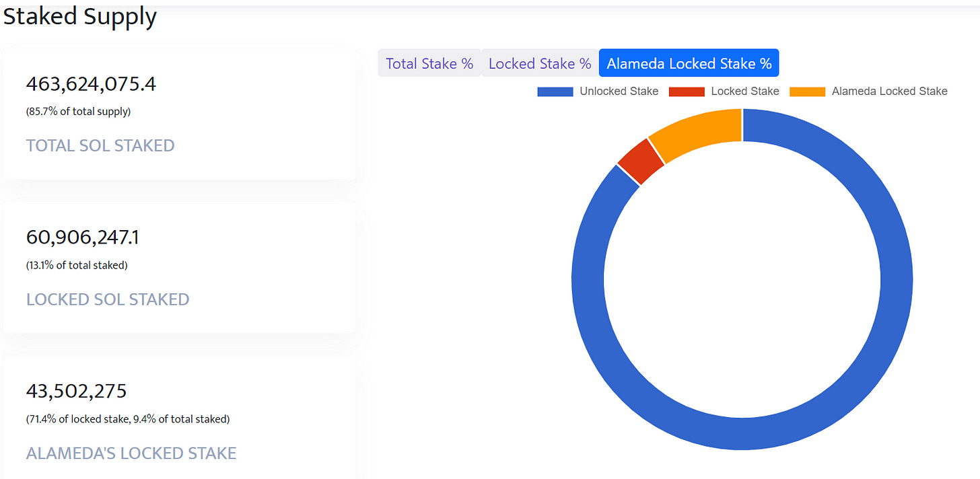Click the 13.1% of total staked note
This screenshot has width=980, height=479.
tap(77, 265)
